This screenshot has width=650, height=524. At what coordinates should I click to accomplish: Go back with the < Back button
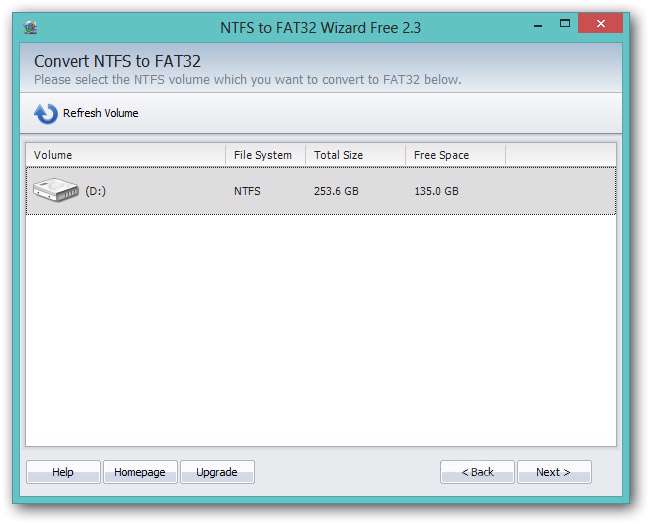(477, 472)
